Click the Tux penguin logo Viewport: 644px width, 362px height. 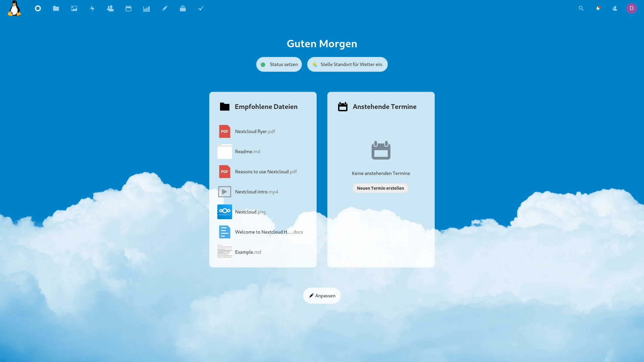(x=14, y=8)
